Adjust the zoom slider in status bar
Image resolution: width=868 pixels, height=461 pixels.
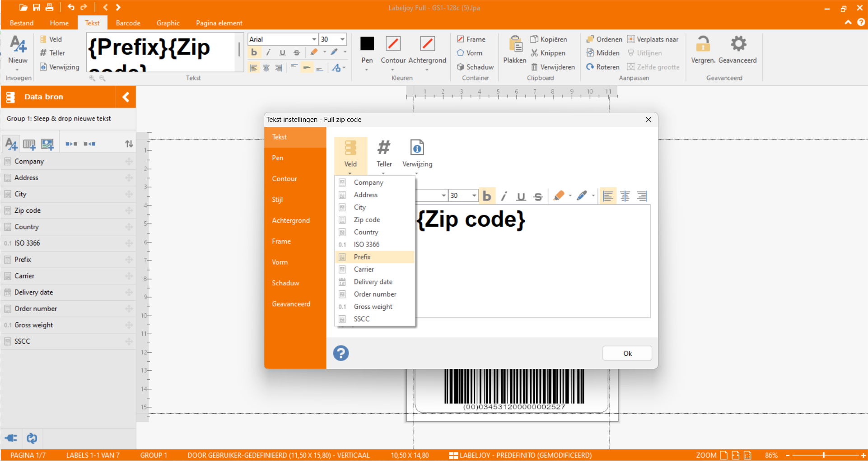point(824,455)
